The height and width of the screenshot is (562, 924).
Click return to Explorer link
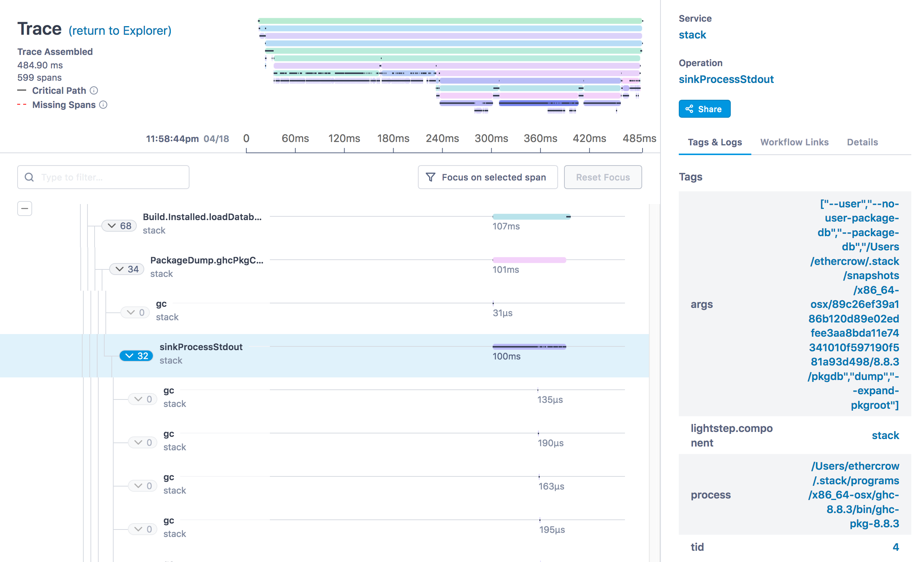click(120, 30)
